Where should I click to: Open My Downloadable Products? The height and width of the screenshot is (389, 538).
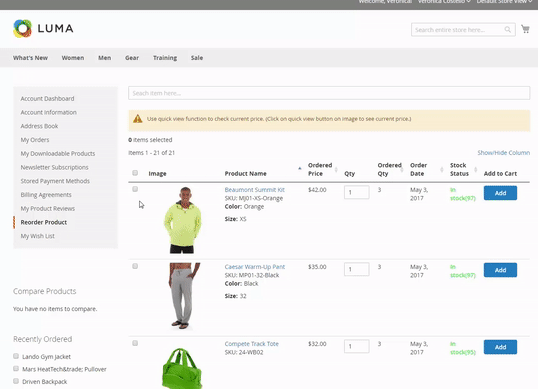coord(58,154)
